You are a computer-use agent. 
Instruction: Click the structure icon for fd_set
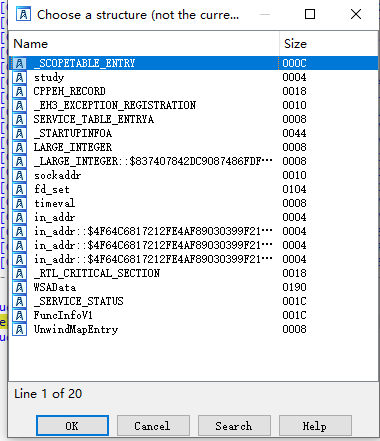point(19,189)
